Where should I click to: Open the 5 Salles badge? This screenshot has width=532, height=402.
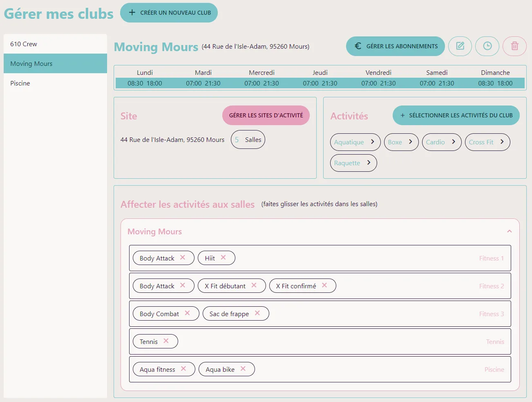(x=248, y=139)
